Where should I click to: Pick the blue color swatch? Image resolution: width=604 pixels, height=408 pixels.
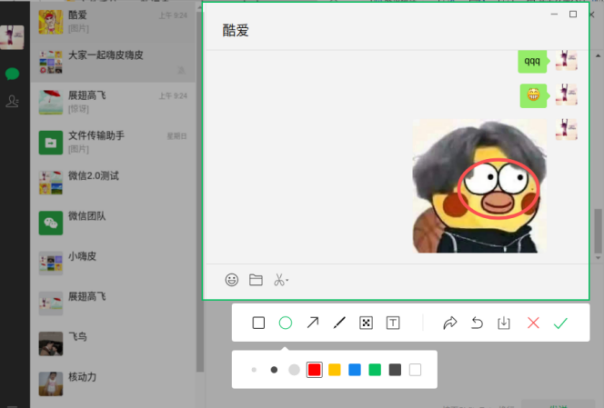[x=354, y=370]
